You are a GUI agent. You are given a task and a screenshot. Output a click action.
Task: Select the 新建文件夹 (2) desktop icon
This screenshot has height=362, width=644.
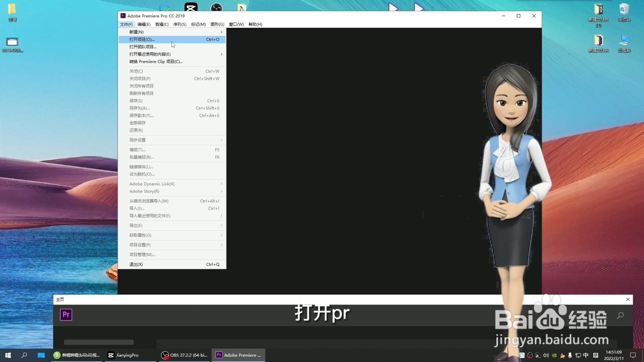coord(599,15)
